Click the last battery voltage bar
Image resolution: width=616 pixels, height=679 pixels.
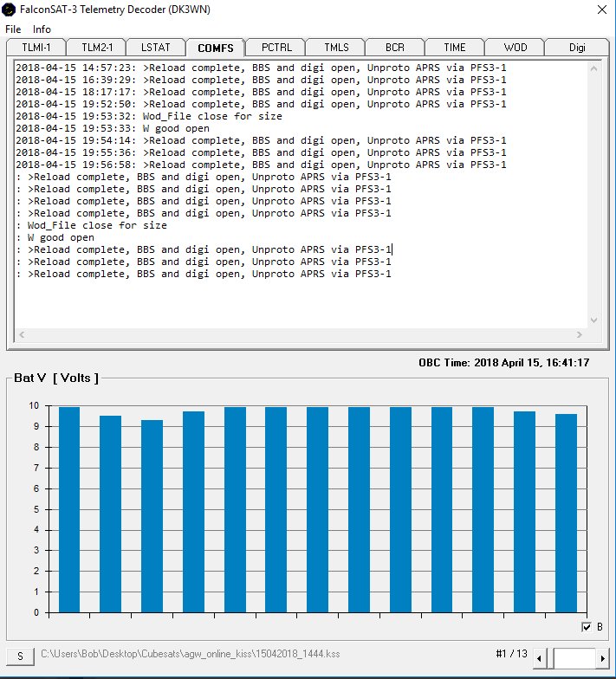566,513
